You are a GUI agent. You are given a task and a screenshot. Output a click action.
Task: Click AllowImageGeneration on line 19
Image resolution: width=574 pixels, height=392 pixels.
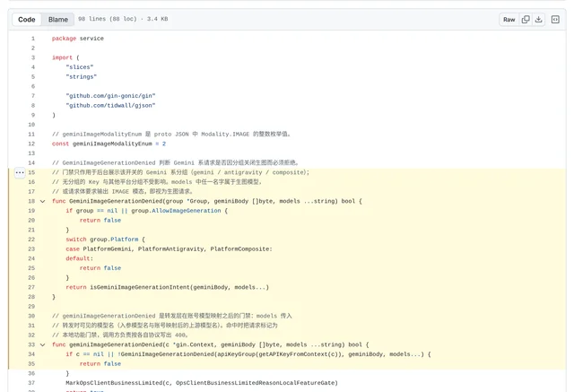tap(187, 211)
